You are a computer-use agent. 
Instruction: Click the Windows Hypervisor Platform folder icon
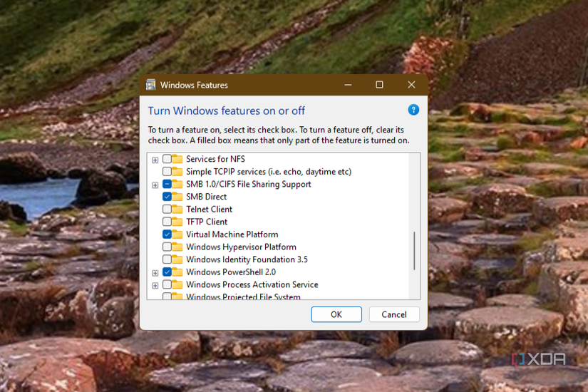[x=177, y=247]
